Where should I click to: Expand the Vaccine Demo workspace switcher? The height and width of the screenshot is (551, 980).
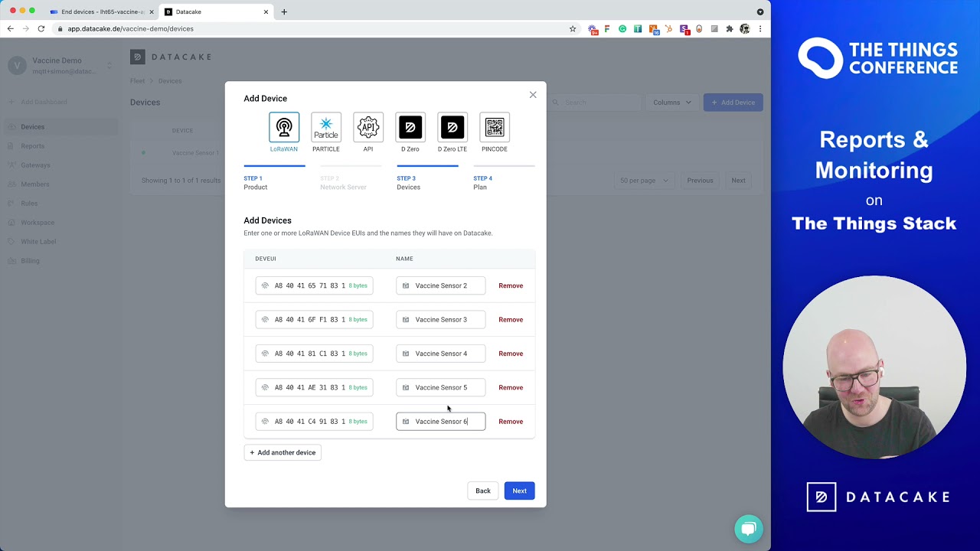(x=60, y=66)
